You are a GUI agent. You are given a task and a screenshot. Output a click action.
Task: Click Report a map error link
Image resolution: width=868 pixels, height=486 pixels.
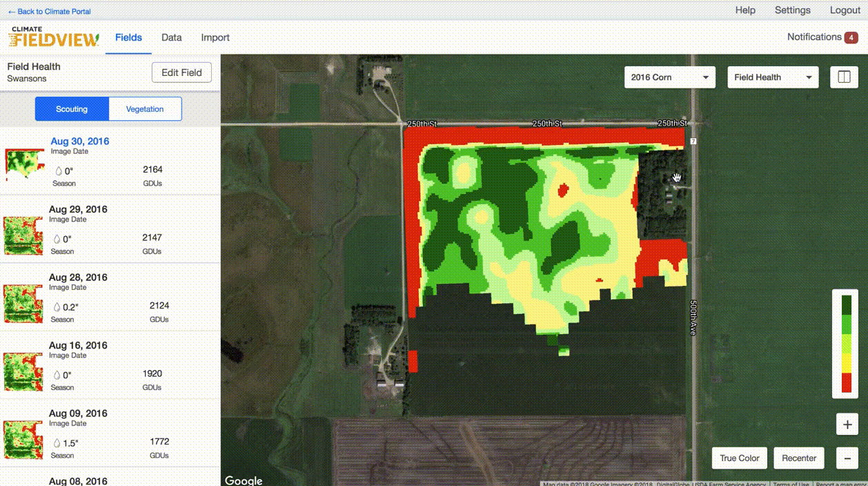pos(842,483)
